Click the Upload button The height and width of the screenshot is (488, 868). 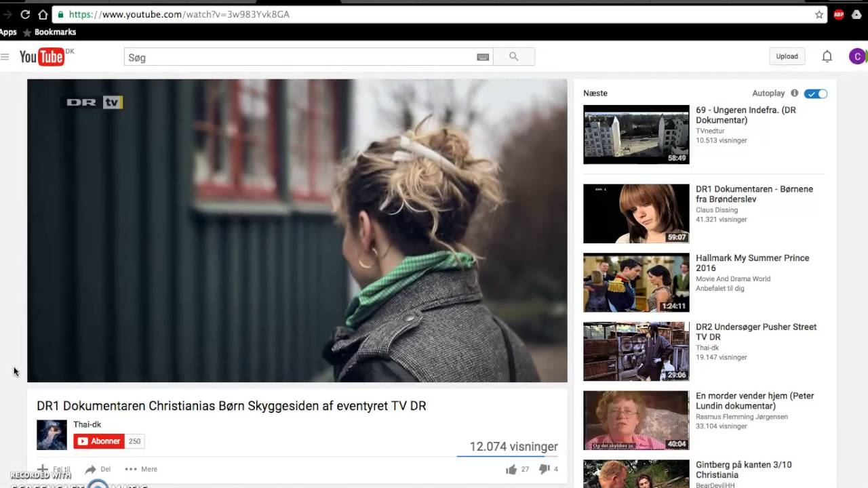(x=787, y=56)
